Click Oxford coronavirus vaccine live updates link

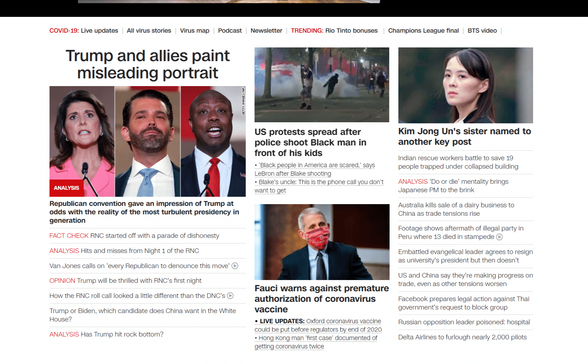click(318, 325)
